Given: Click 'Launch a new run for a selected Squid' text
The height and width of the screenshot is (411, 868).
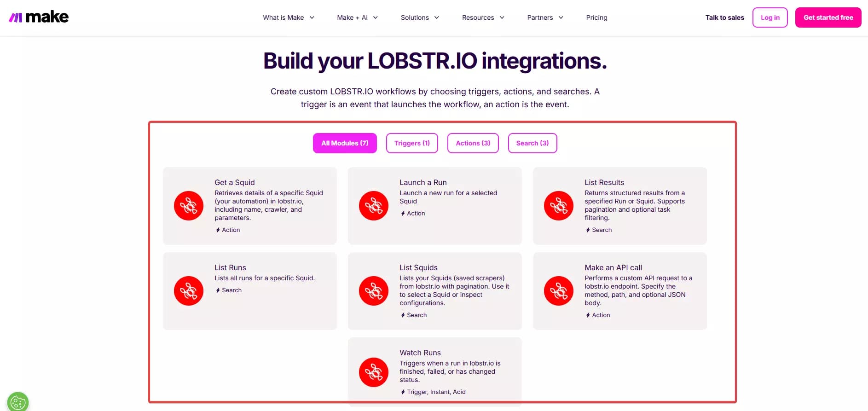Looking at the screenshot, I should pos(448,197).
